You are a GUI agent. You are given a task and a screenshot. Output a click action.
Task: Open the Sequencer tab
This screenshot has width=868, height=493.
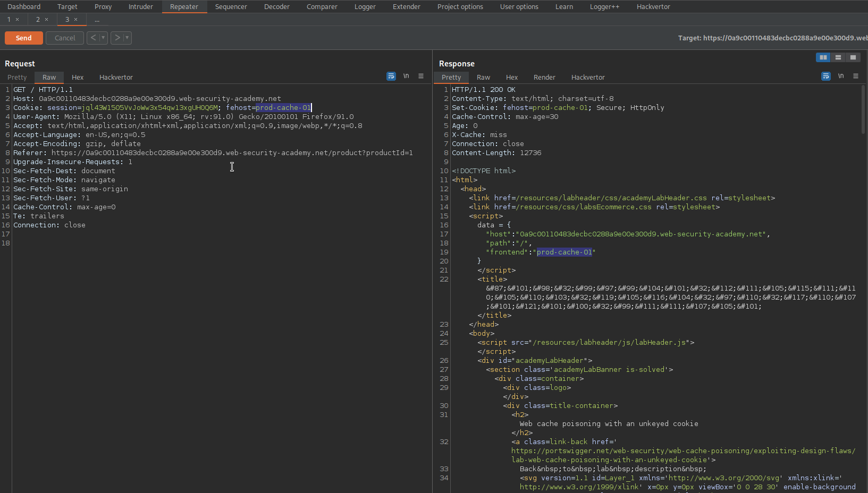[231, 6]
